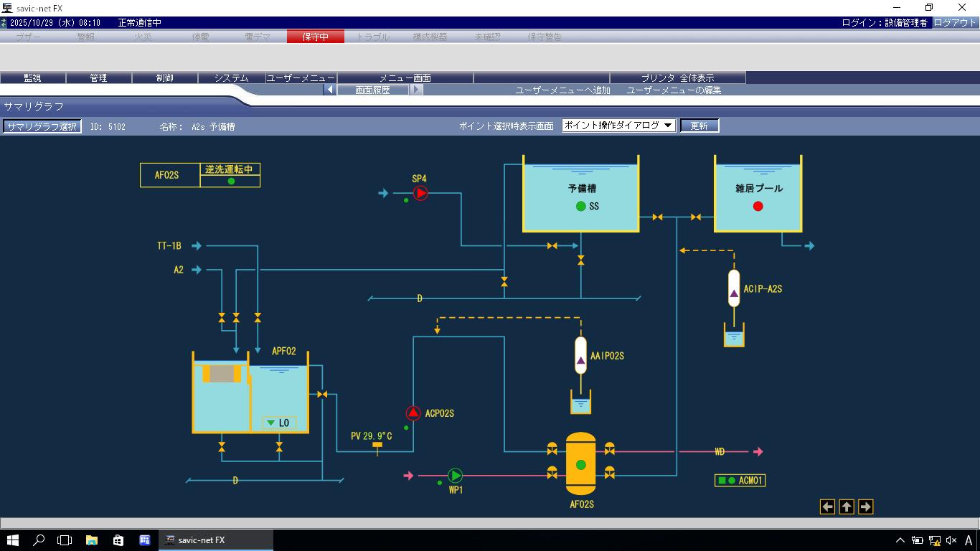Click the サマリグラフ選択 button
Screen dimensions: 980x551
[42, 126]
